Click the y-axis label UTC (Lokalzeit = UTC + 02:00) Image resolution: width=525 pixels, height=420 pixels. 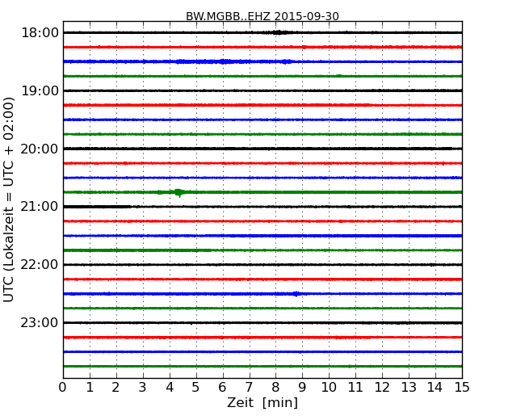click(9, 199)
